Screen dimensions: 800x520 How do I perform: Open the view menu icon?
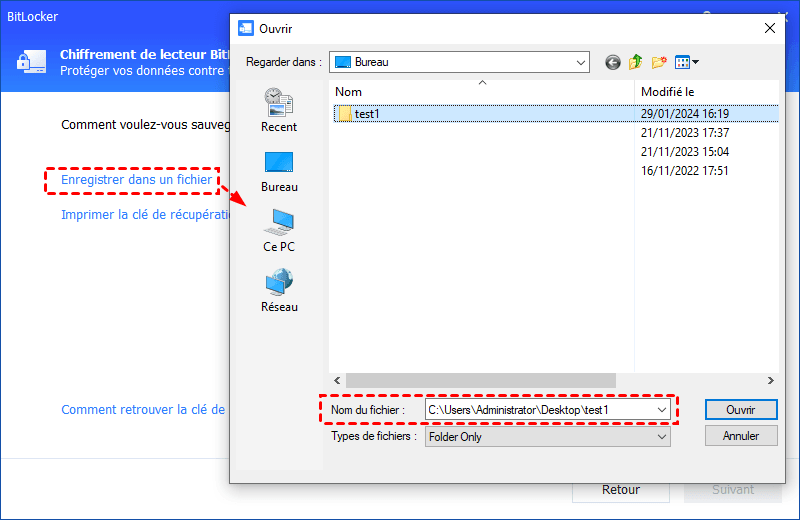(687, 62)
